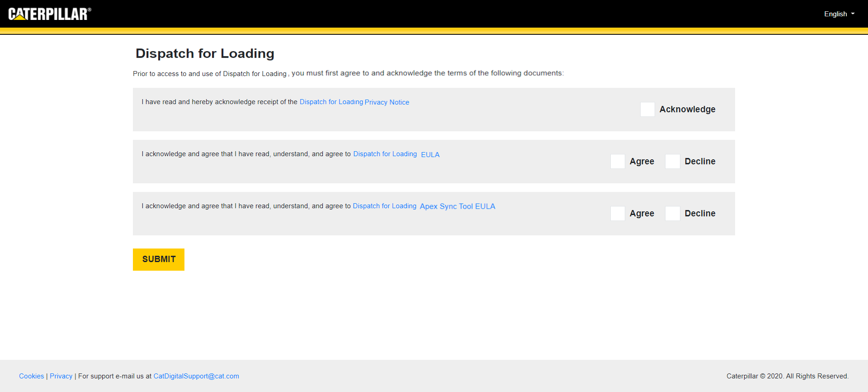Select Agree for the Apex Sync Tool EULA

pos(618,214)
